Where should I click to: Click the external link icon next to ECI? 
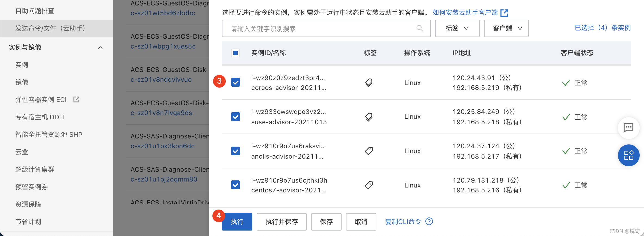pos(76,99)
